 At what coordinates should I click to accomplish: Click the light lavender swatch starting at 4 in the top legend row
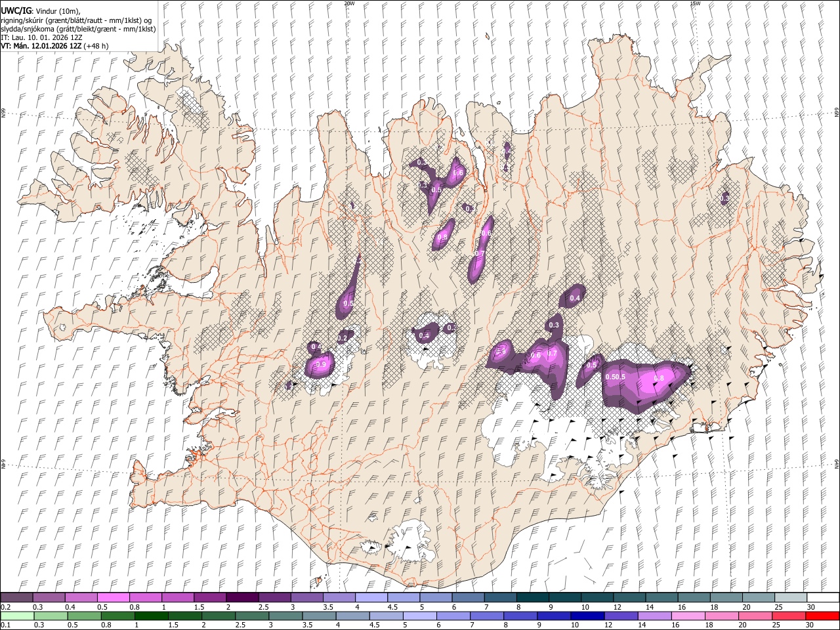click(371, 597)
